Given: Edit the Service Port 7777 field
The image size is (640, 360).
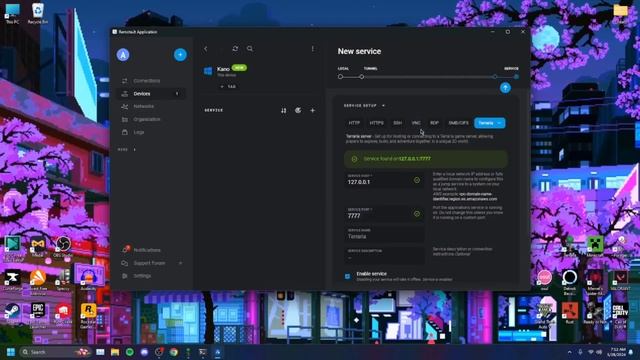Looking at the screenshot, I should click(384, 213).
